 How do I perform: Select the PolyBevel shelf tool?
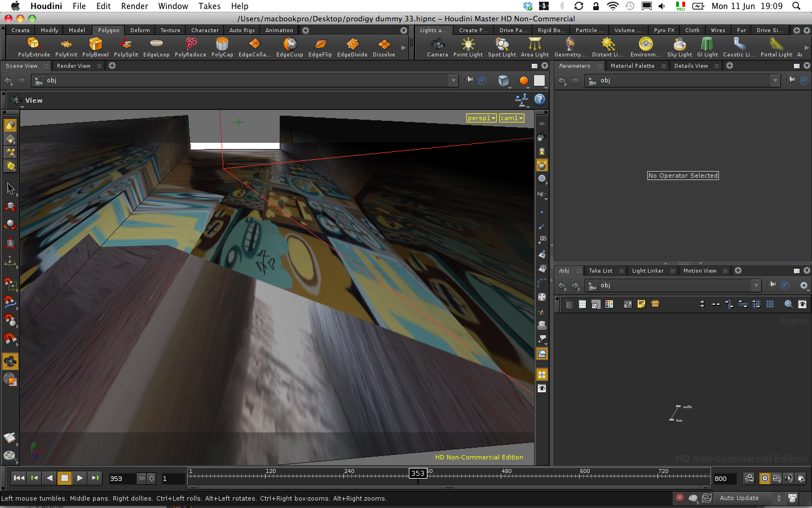95,47
